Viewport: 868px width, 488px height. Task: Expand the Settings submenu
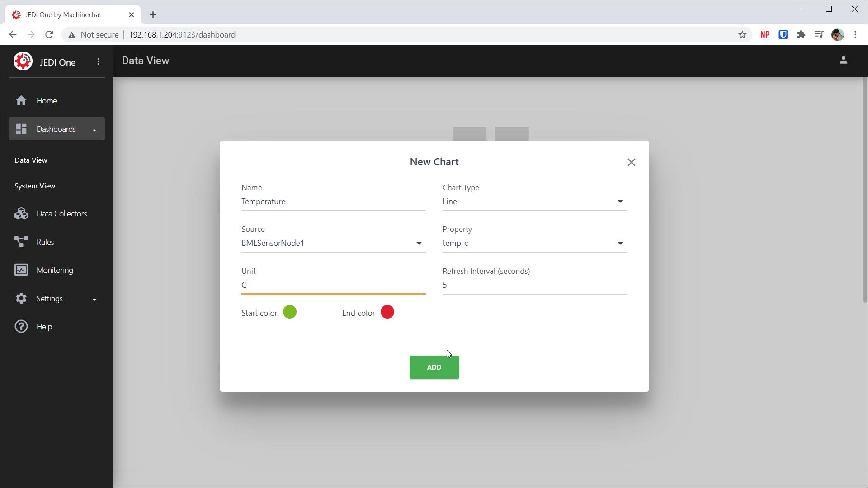94,299
